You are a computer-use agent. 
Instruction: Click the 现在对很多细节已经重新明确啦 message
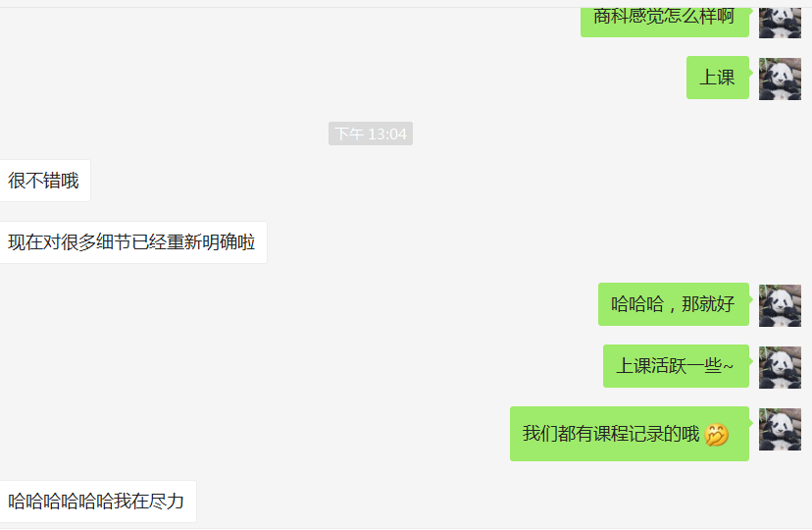click(133, 242)
